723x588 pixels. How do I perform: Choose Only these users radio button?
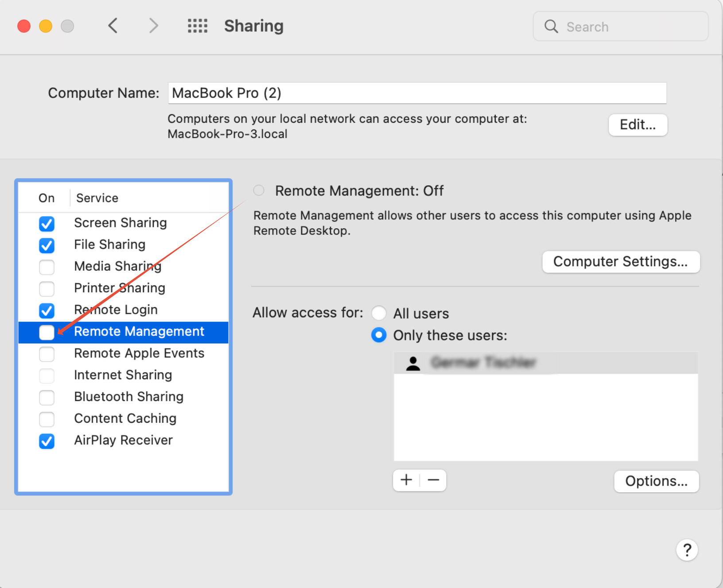379,335
